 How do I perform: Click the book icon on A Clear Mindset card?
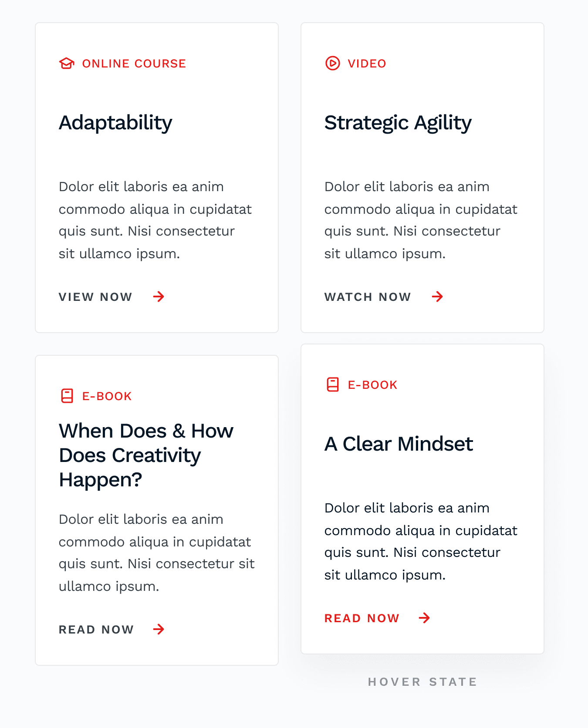pos(333,384)
